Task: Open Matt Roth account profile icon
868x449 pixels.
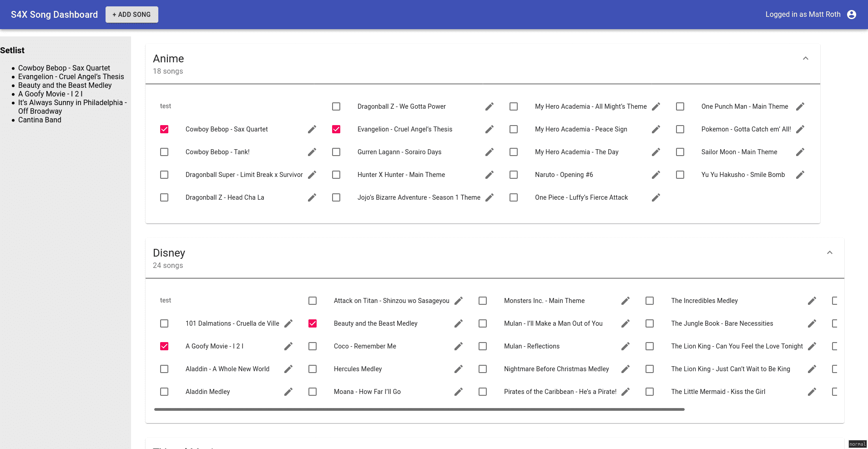Action: 852,15
